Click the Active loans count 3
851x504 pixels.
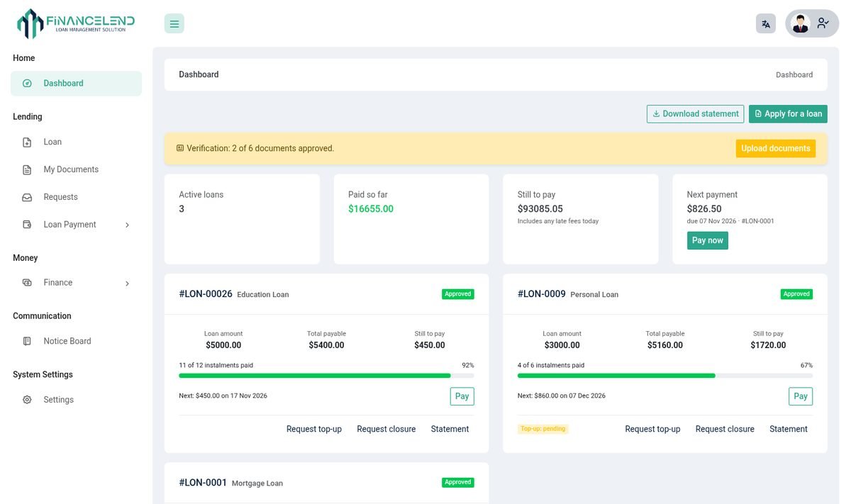182,209
